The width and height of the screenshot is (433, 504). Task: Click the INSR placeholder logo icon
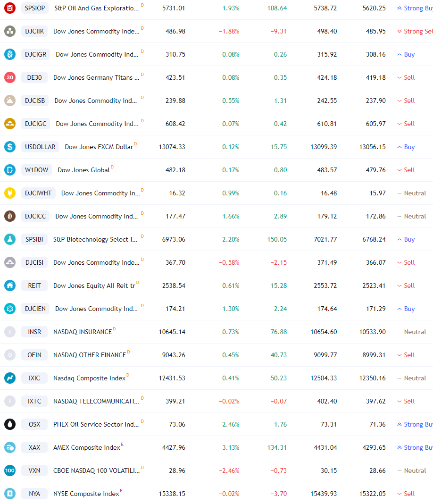coord(10,332)
